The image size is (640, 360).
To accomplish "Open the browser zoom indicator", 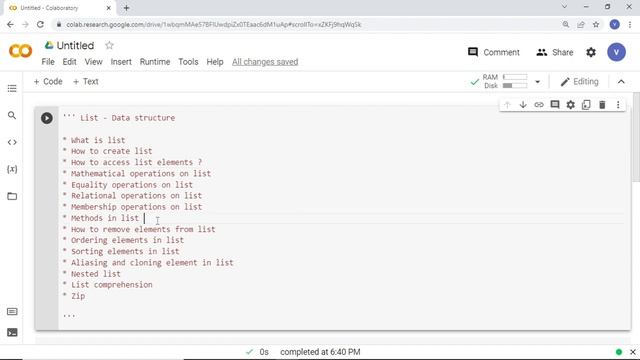I will click(566, 24).
